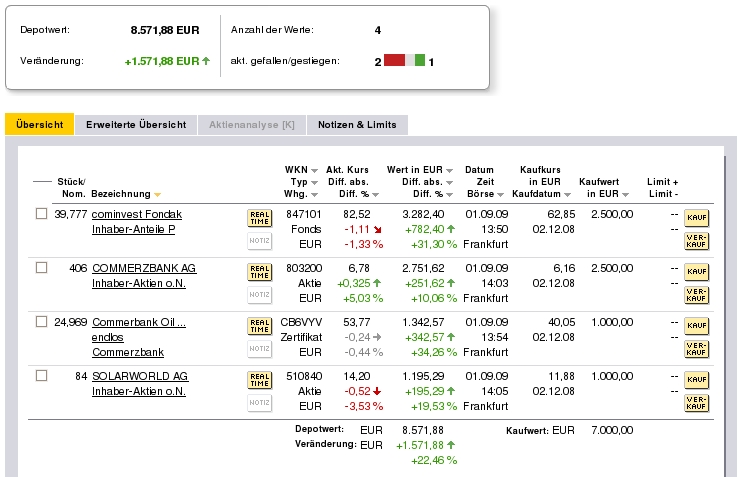Switch to Erweiterte Übersicht tab
The height and width of the screenshot is (477, 743).
tap(136, 125)
